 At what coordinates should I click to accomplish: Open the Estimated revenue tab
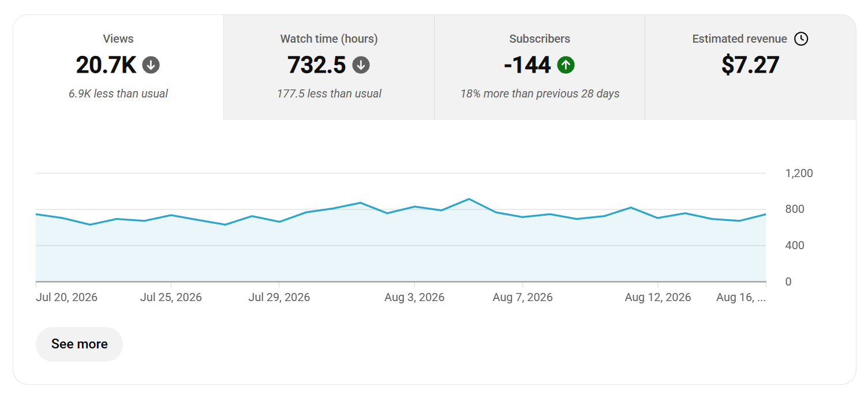tap(750, 67)
